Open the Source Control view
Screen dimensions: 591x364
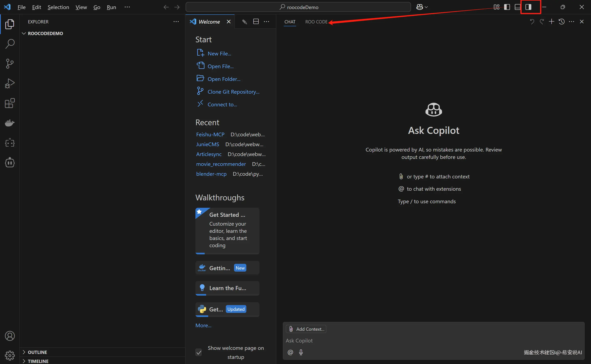pyautogui.click(x=10, y=64)
